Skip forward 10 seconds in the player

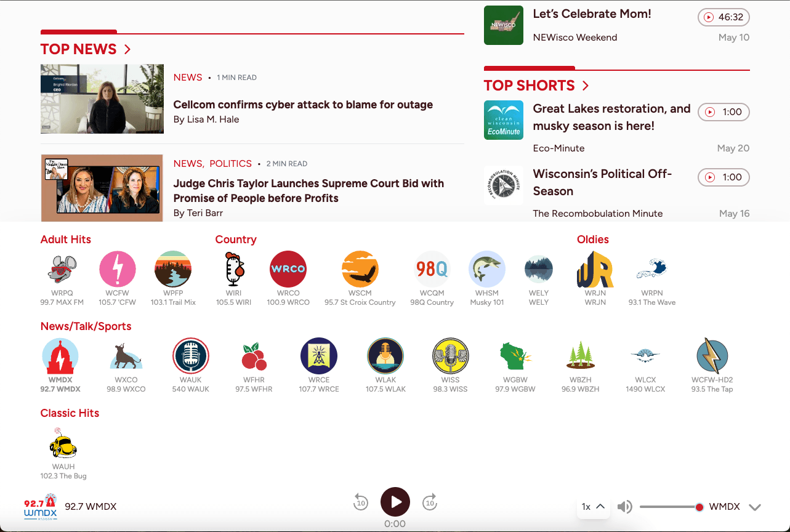(x=430, y=502)
